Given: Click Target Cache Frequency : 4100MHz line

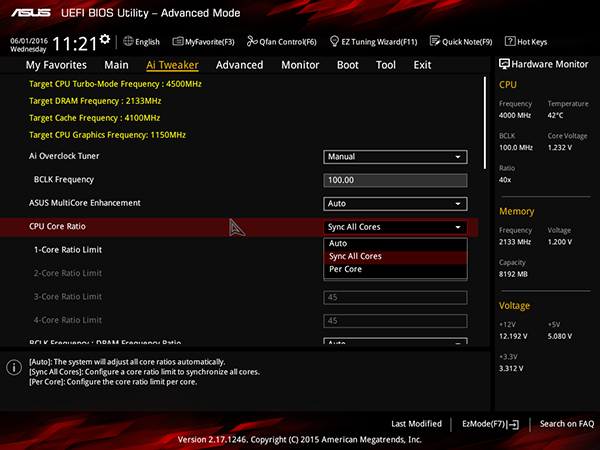Looking at the screenshot, I should [95, 118].
